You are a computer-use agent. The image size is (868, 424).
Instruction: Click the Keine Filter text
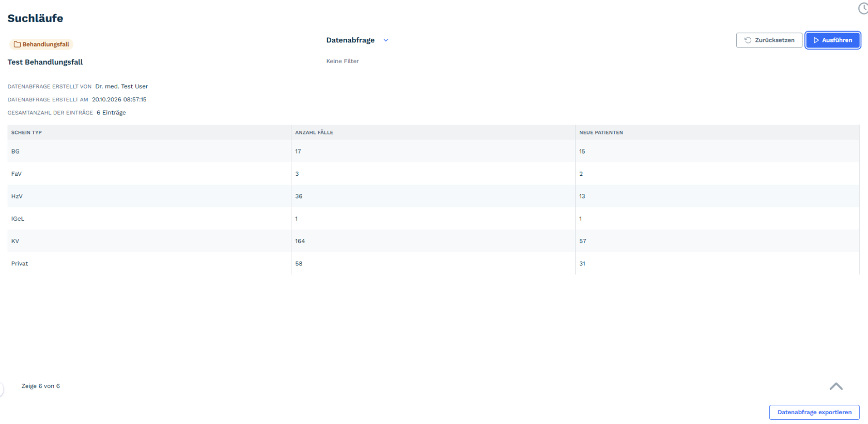tap(342, 61)
